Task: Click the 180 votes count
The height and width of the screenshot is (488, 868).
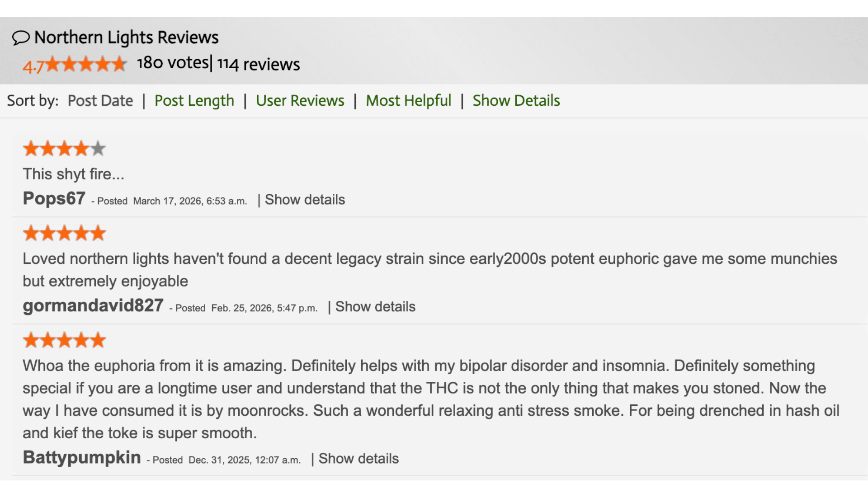Action: (172, 63)
